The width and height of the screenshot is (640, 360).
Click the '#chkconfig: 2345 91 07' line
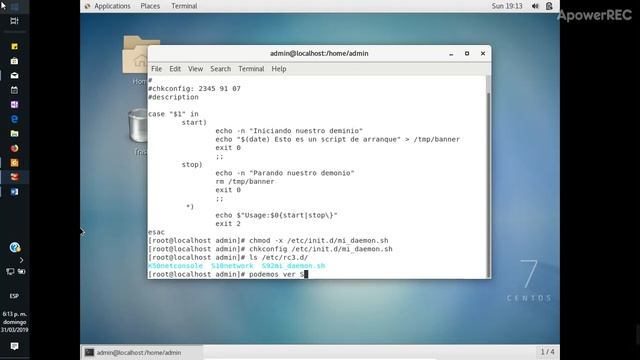pyautogui.click(x=194, y=89)
